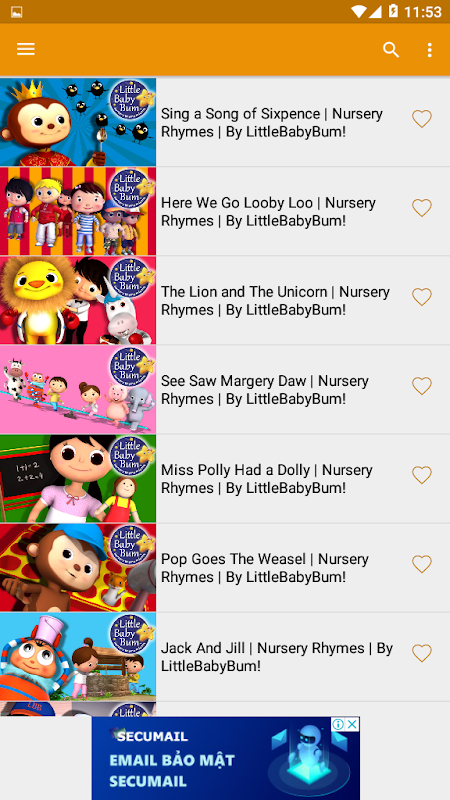The width and height of the screenshot is (450, 800).
Task: Tap heart icon beside Pop Goes The Weasel
Action: click(x=422, y=564)
